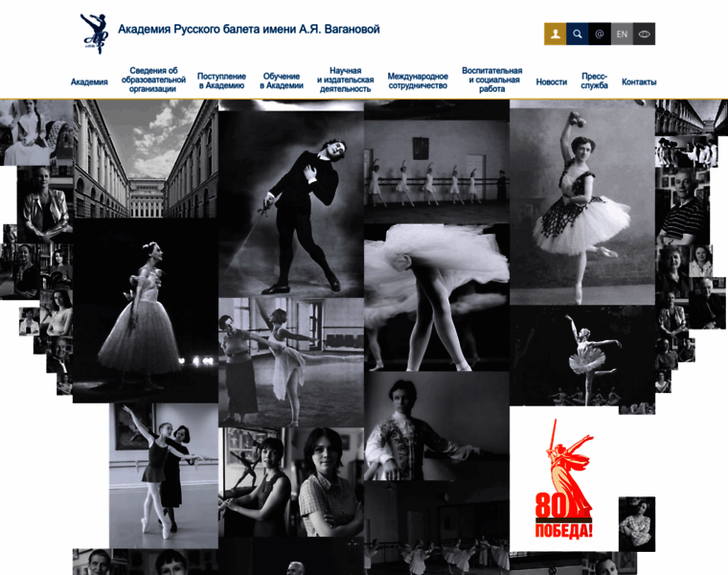Open vintage ballerina in polka-dot tutu photo
The height and width of the screenshot is (575, 728).
tap(582, 207)
